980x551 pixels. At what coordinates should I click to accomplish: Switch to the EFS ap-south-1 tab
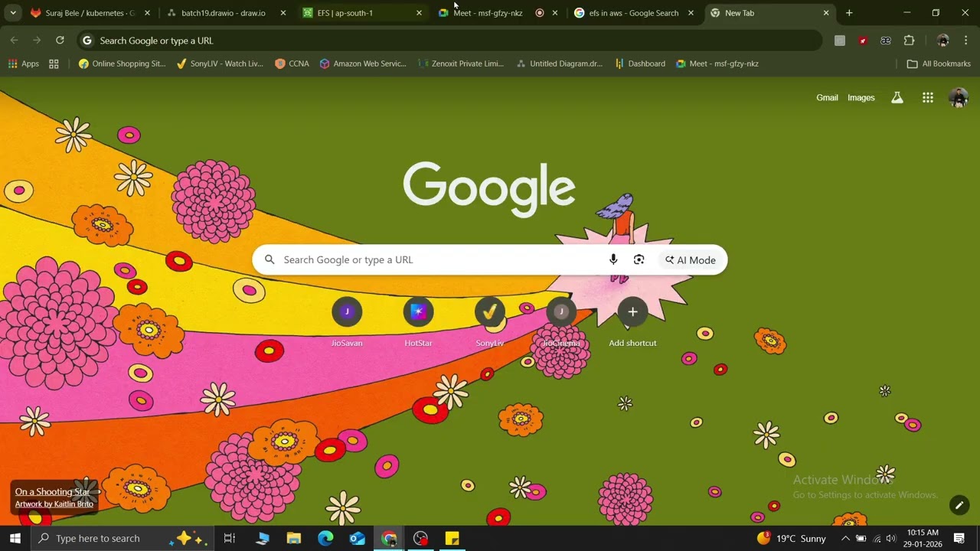point(361,13)
